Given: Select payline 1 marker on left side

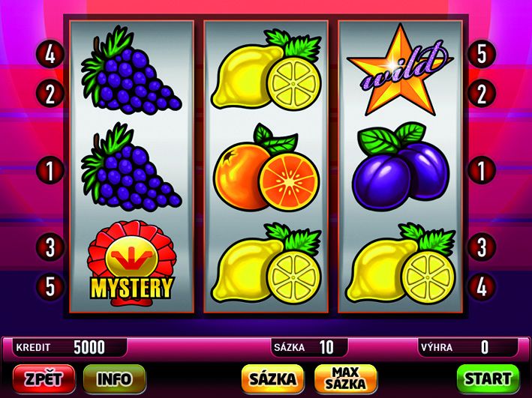Looking at the screenshot, I should click(50, 170).
